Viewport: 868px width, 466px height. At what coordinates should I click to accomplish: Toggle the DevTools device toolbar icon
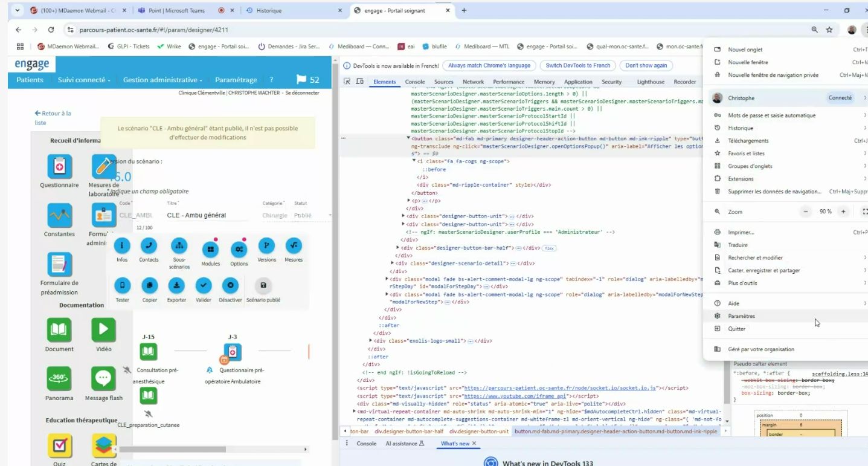point(360,82)
